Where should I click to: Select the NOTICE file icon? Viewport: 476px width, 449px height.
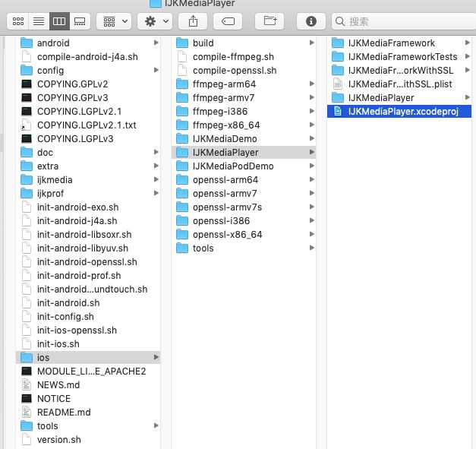point(27,398)
